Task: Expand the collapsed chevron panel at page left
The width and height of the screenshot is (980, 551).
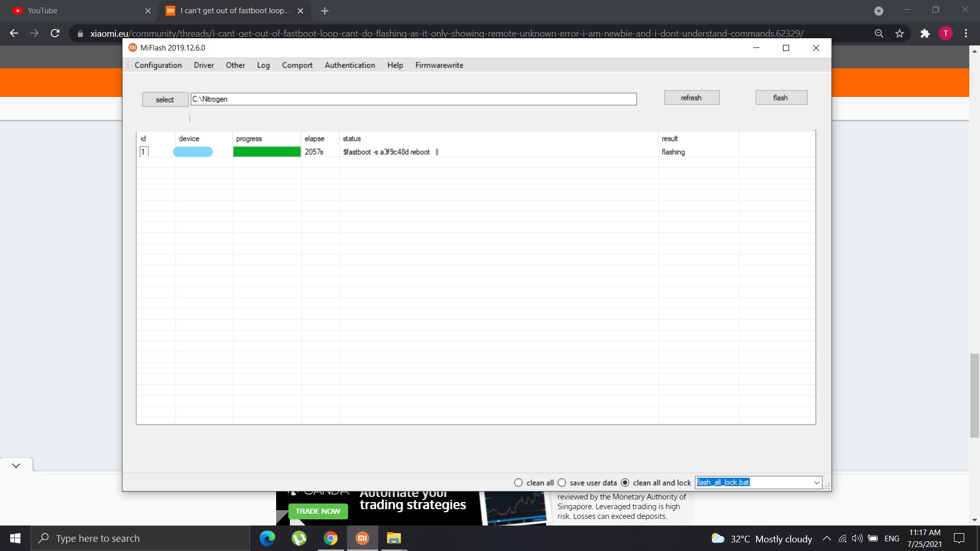Action: [x=16, y=465]
